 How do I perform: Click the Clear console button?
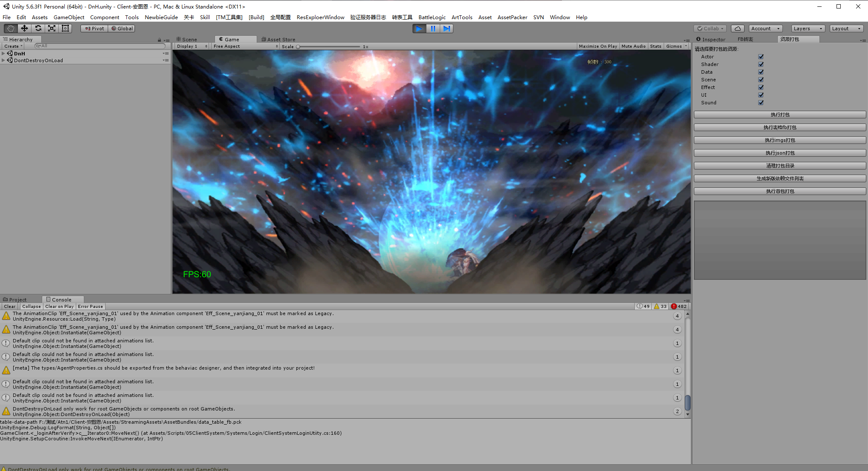coord(10,306)
